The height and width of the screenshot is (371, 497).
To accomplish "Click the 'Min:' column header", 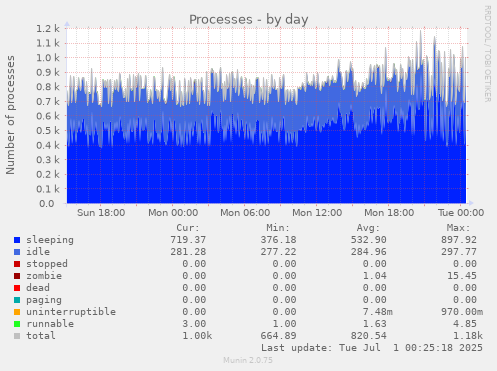I will pyautogui.click(x=278, y=228).
